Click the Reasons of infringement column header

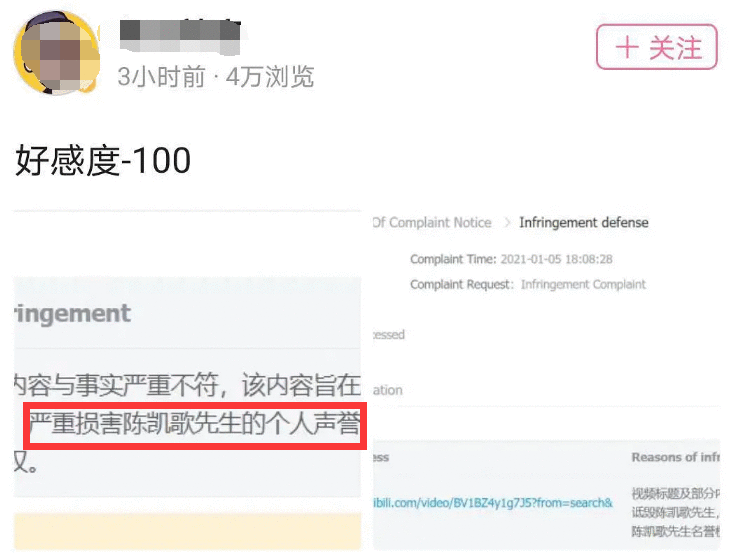pos(676,457)
